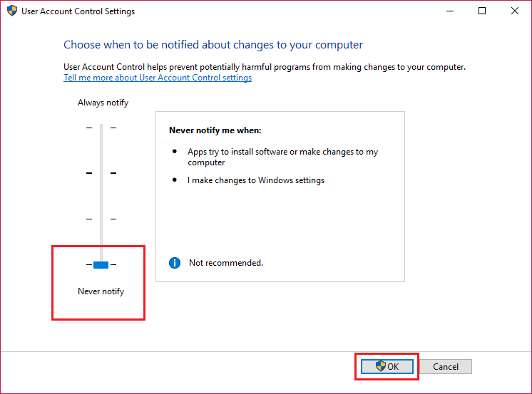Screen dimensions: 532x394
Task: Set the slider to the top Always notify tick
Action: click(x=101, y=128)
